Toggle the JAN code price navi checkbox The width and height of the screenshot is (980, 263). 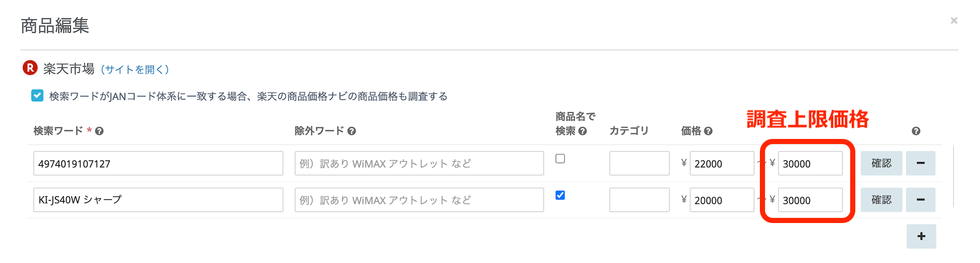pyautogui.click(x=37, y=96)
